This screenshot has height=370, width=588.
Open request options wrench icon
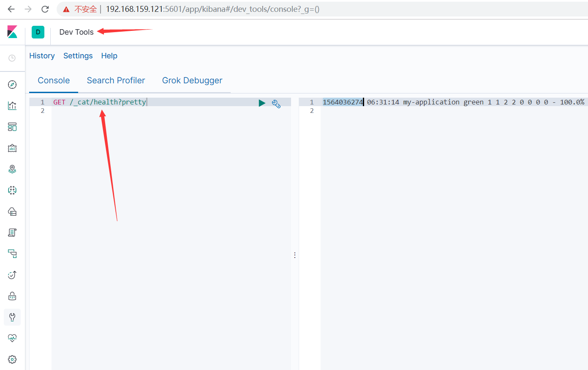[x=276, y=104]
